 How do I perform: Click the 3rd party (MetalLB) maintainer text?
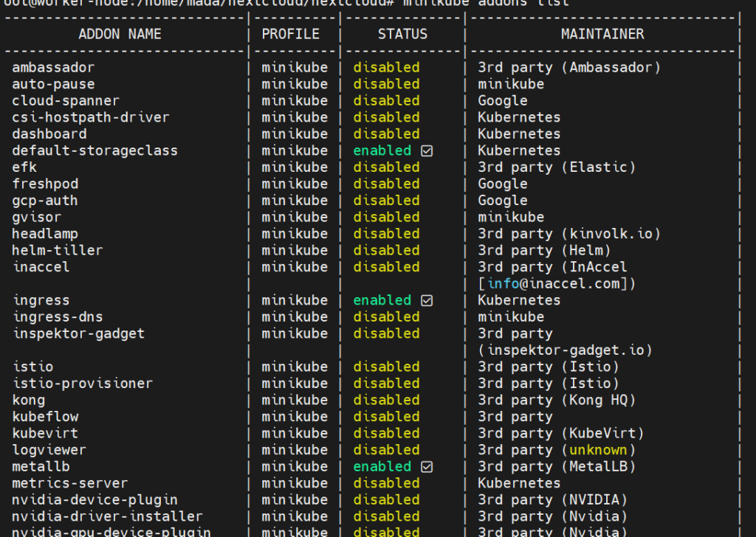point(556,467)
